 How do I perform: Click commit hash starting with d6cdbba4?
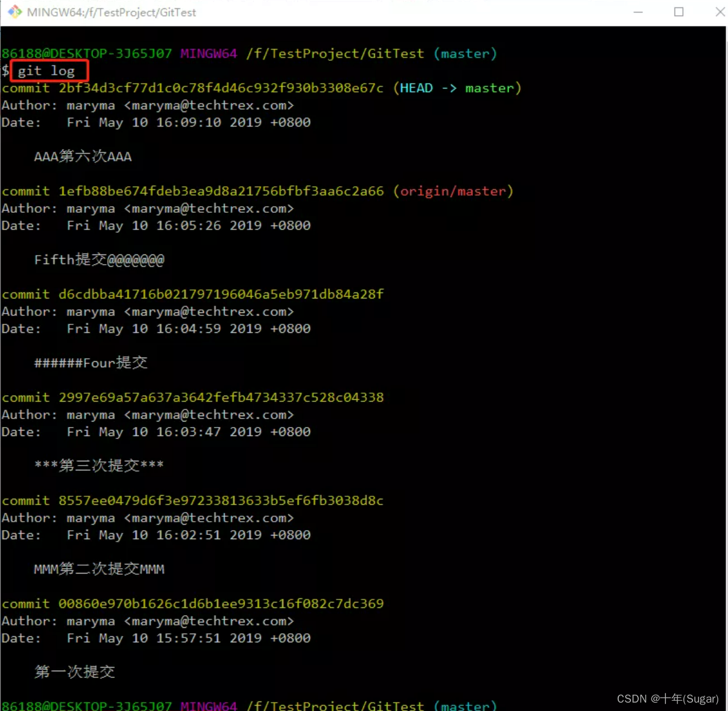tap(221, 294)
